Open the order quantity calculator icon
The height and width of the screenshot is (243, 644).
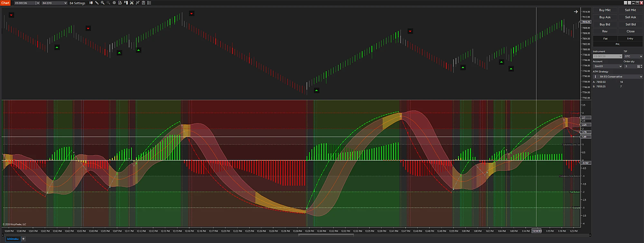[638, 66]
